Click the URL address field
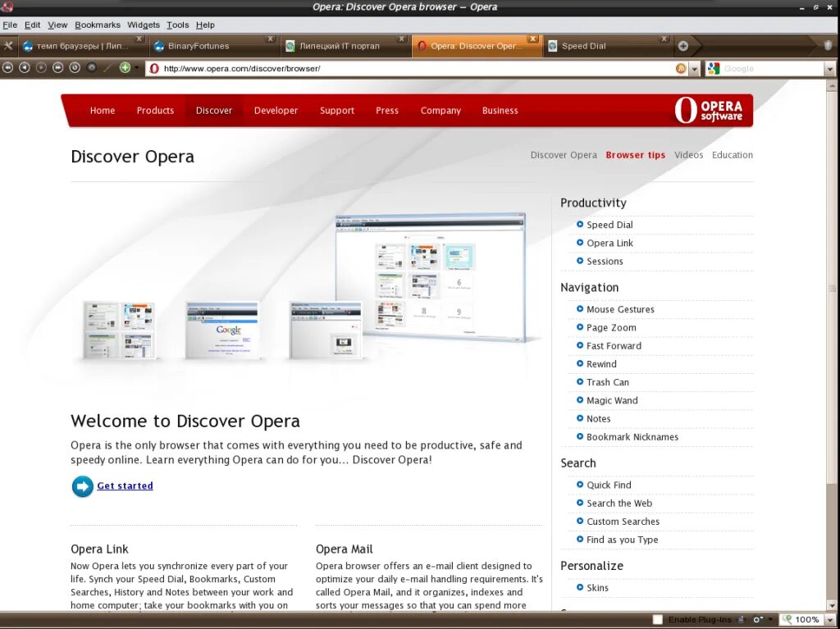The height and width of the screenshot is (629, 840). (417, 69)
